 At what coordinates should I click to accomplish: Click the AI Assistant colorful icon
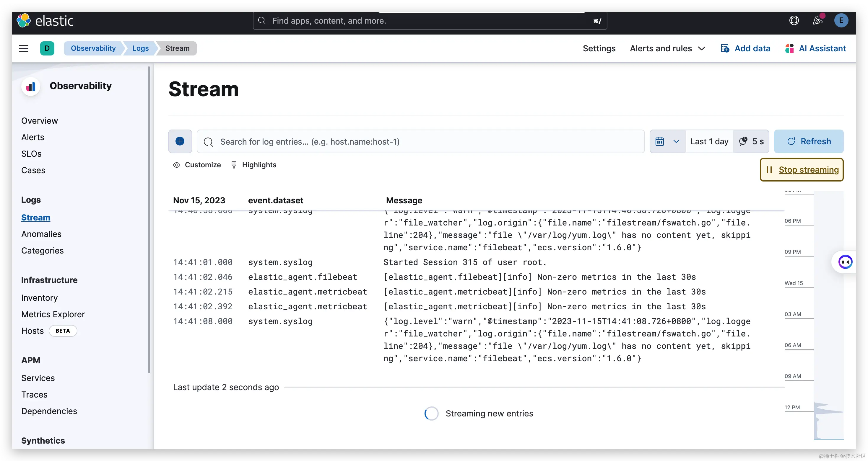click(789, 48)
